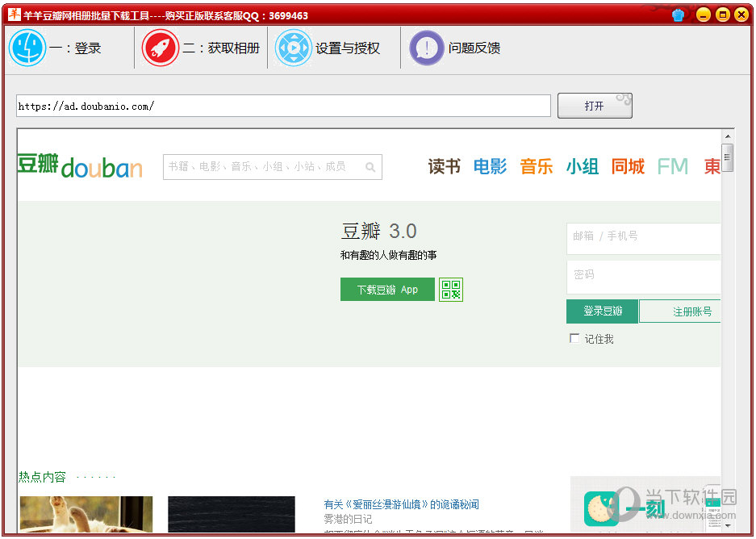Maximize the window
The height and width of the screenshot is (539, 756).
click(x=723, y=15)
